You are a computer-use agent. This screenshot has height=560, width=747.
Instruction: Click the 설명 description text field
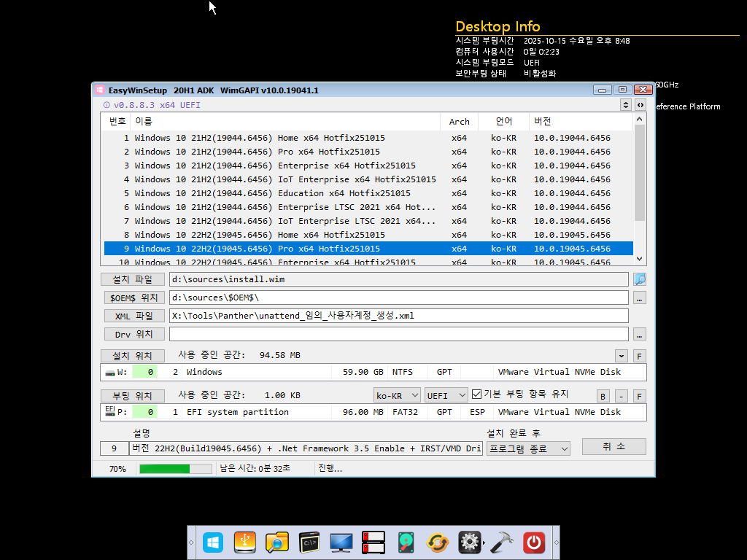click(x=306, y=448)
